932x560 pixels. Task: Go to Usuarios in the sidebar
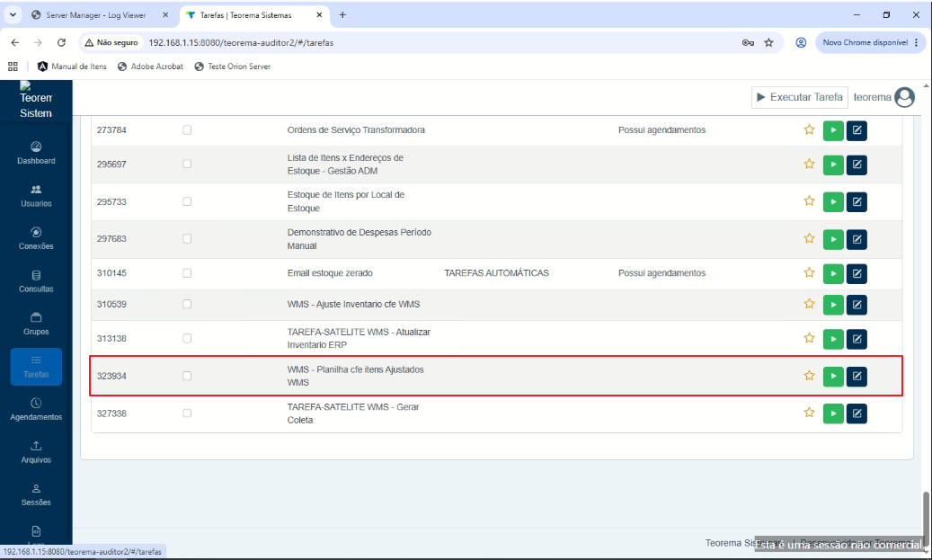[36, 196]
